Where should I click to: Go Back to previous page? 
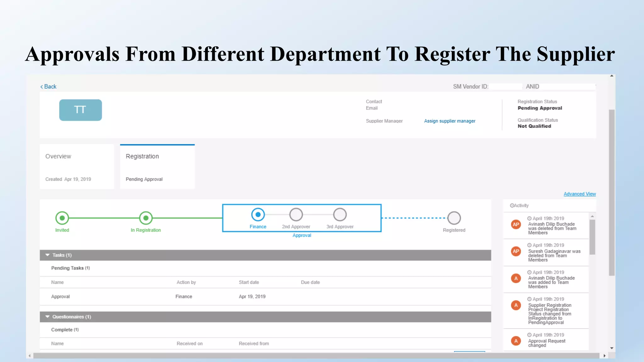click(x=48, y=86)
